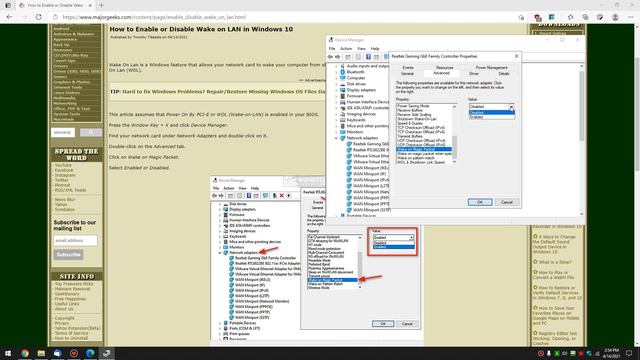The height and width of the screenshot is (360, 640).
Task: Expand Audio inputs and outputs node
Action: click(x=336, y=66)
